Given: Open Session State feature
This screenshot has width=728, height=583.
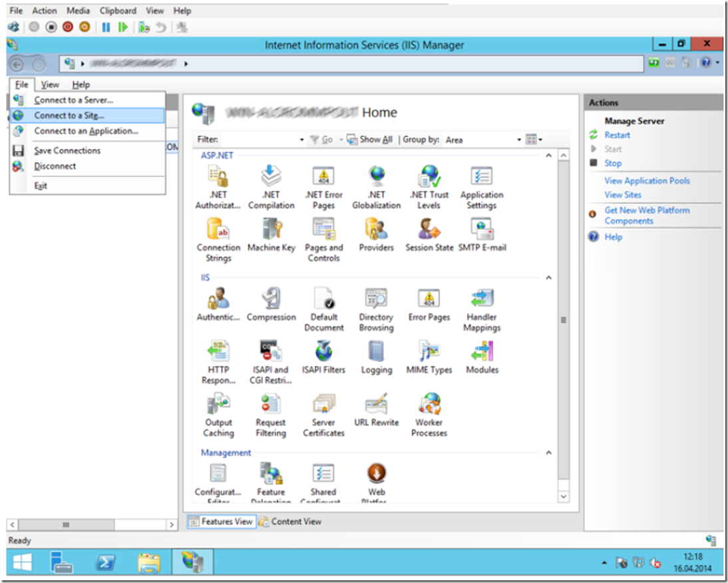Looking at the screenshot, I should [x=429, y=236].
